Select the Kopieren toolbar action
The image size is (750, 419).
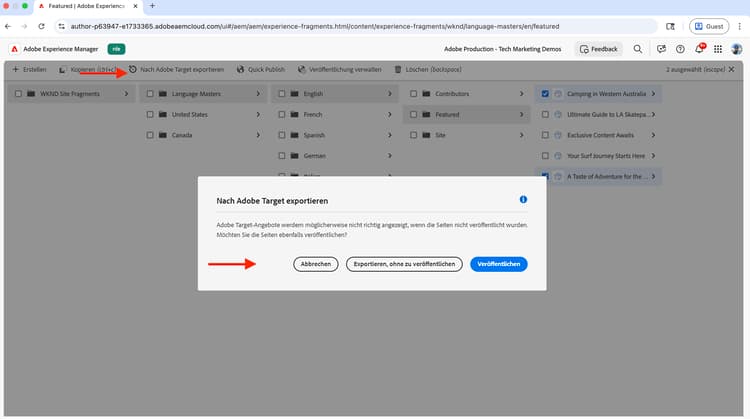[x=88, y=69]
